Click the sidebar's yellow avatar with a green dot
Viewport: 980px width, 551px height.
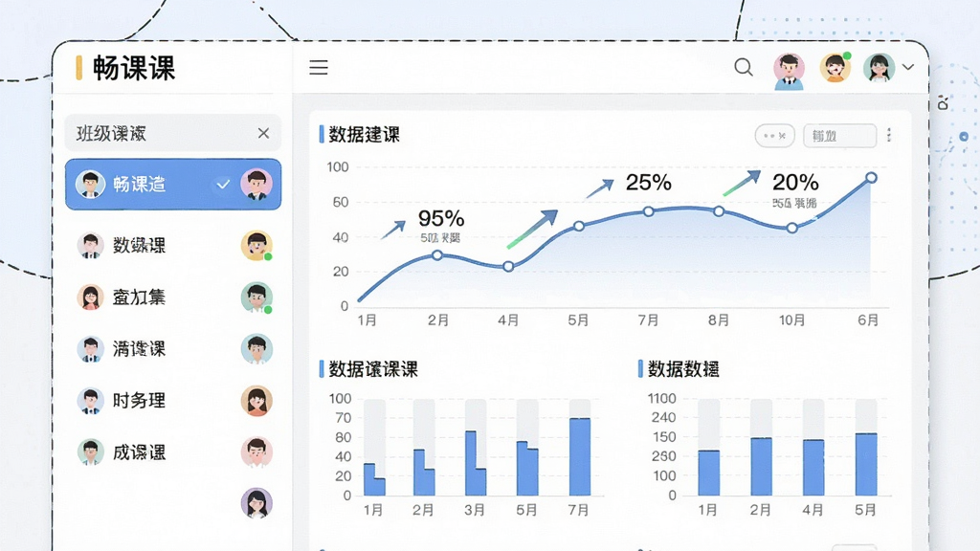(256, 246)
